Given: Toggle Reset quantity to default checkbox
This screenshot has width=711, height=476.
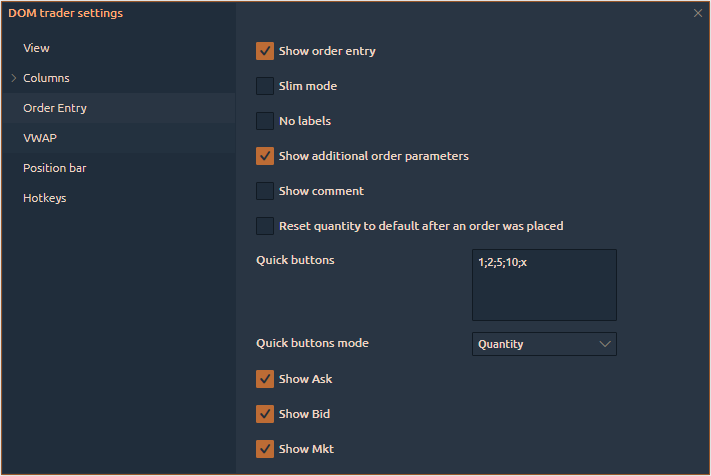Looking at the screenshot, I should click(x=265, y=226).
